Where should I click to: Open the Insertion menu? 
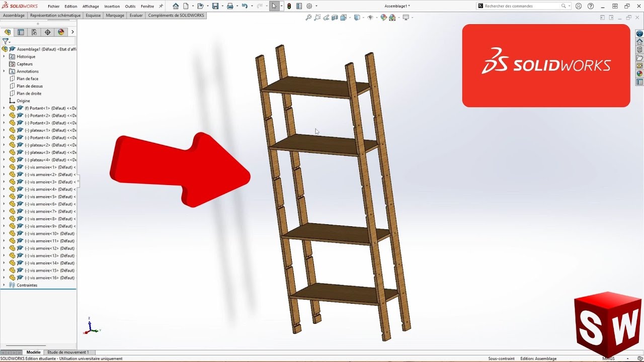[112, 7]
